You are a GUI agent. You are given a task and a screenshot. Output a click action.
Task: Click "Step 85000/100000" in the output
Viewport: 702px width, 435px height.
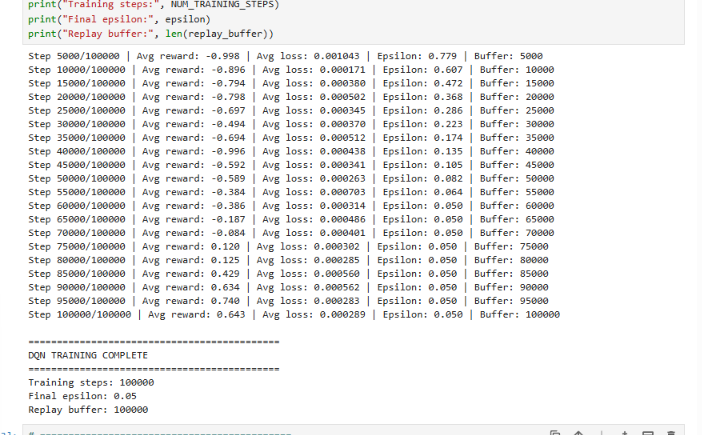pyautogui.click(x=77, y=274)
